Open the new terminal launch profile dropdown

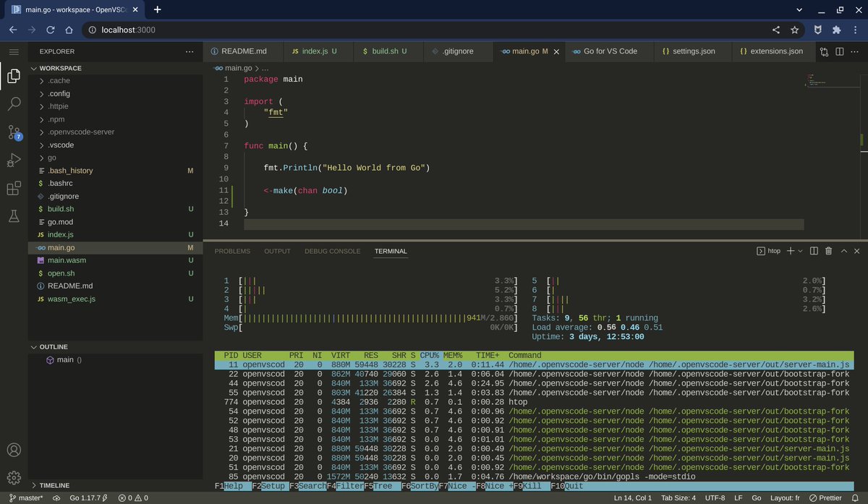click(x=801, y=251)
